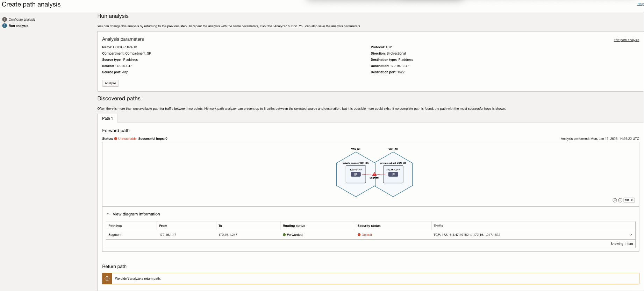Click the right VCN_SK hexagon label
Viewport: 644px width, 291px height.
(393, 149)
